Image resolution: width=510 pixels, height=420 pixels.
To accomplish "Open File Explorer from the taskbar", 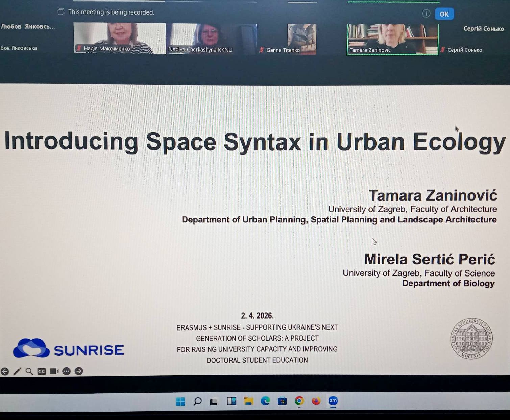I will click(249, 401).
